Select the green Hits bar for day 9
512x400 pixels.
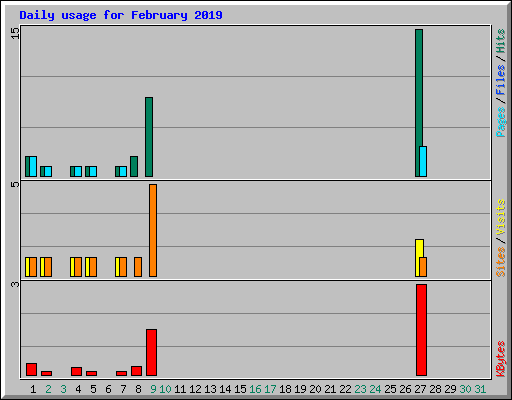(149, 137)
